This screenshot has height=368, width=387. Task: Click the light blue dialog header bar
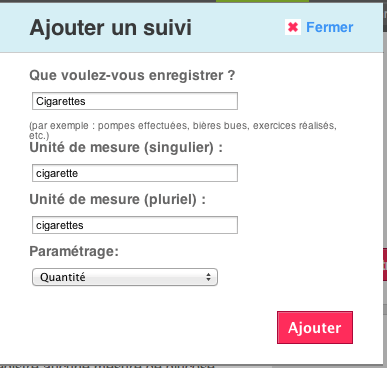click(x=192, y=27)
